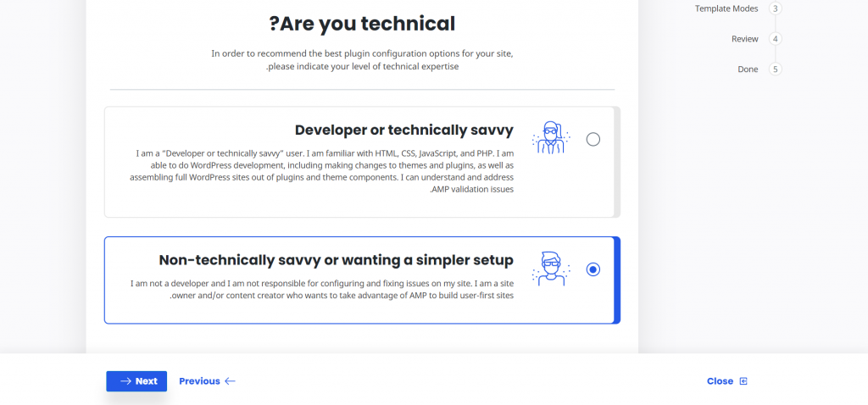Click the Non-technically savvy option heading
The width and height of the screenshot is (868, 405).
(336, 259)
